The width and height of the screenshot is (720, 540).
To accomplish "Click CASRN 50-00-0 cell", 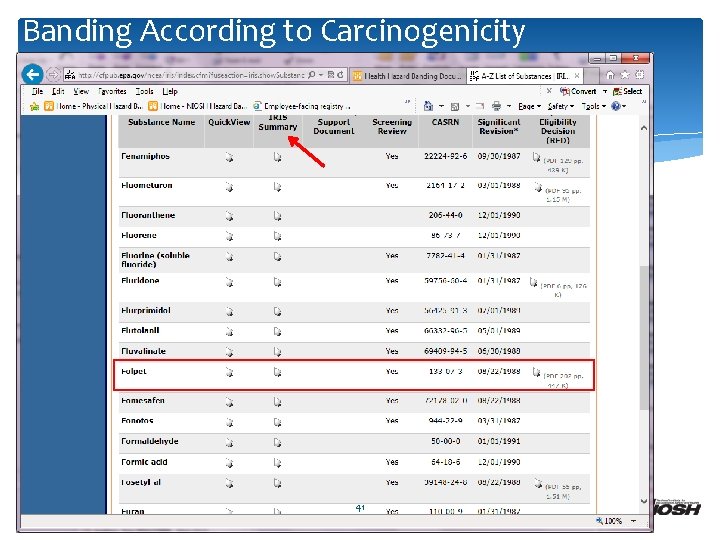I will tap(445, 441).
